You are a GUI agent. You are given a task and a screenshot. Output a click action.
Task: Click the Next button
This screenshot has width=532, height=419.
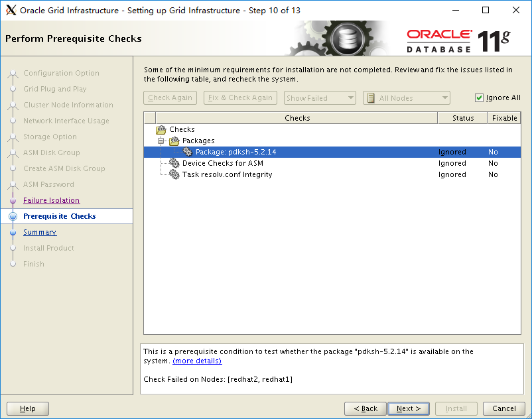pos(409,408)
